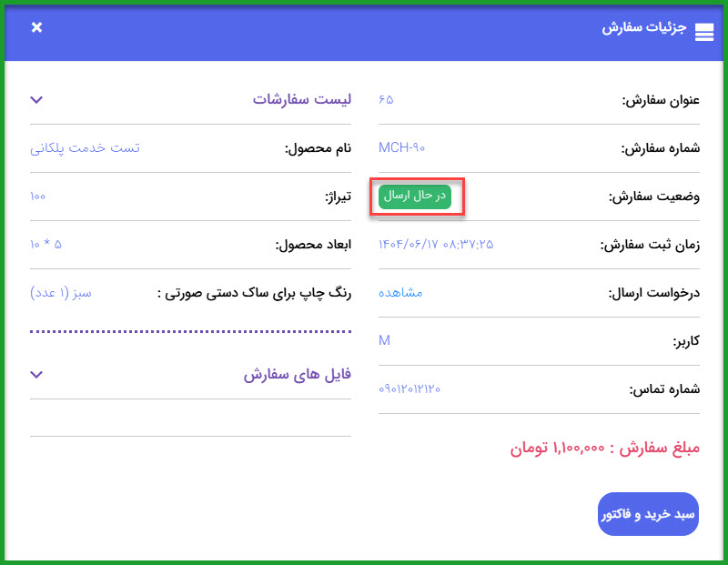Image resolution: width=728 pixels, height=565 pixels.
Task: Select the order number MCH-90
Action: pos(401,147)
